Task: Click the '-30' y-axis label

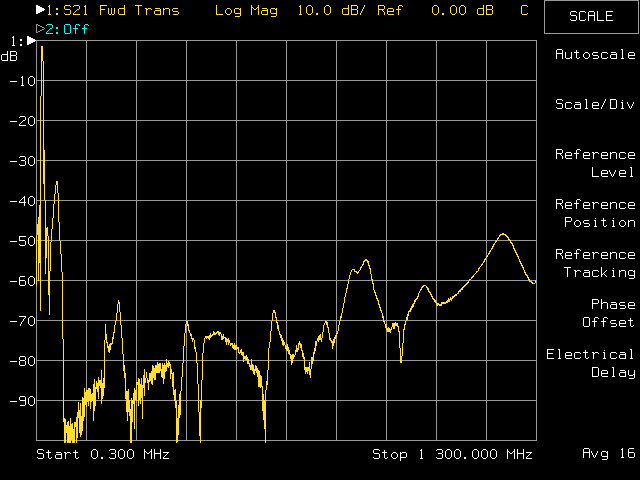Action: pos(23,161)
